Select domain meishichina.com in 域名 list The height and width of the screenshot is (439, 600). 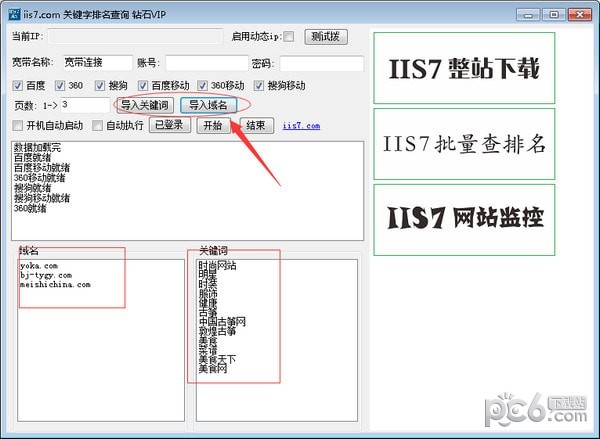(x=55, y=284)
